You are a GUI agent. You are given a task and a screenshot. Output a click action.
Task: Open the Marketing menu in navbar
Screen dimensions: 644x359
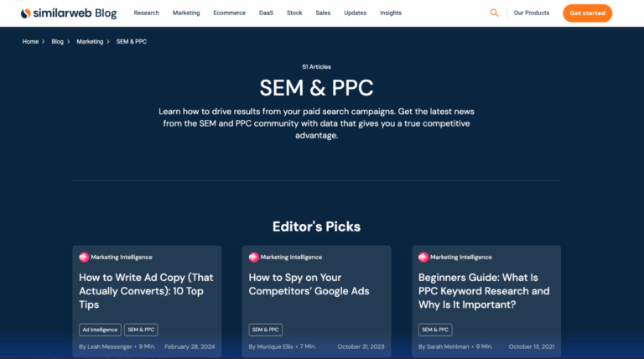click(x=186, y=13)
